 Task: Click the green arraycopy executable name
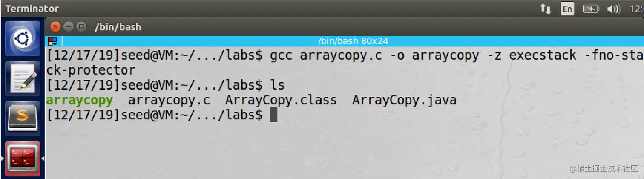[80, 101]
